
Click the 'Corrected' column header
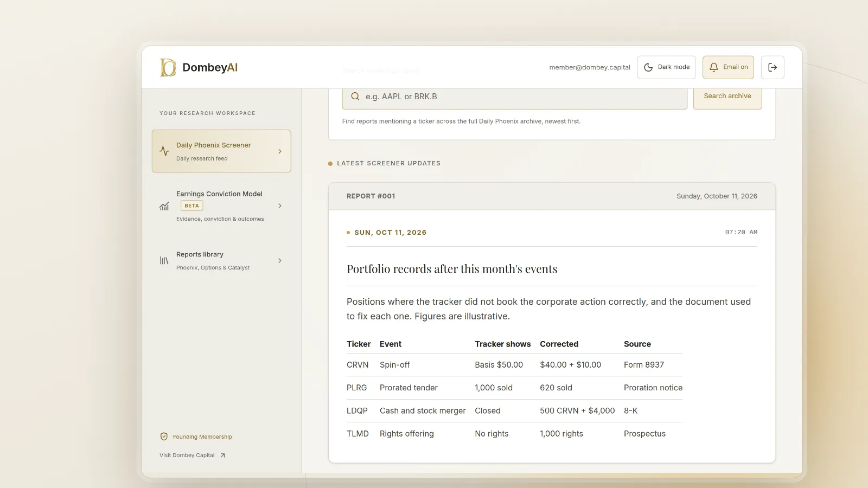559,344
